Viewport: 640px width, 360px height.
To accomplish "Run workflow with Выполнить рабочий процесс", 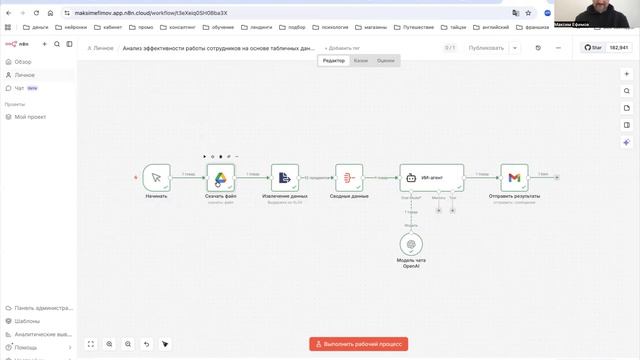I will click(x=358, y=344).
